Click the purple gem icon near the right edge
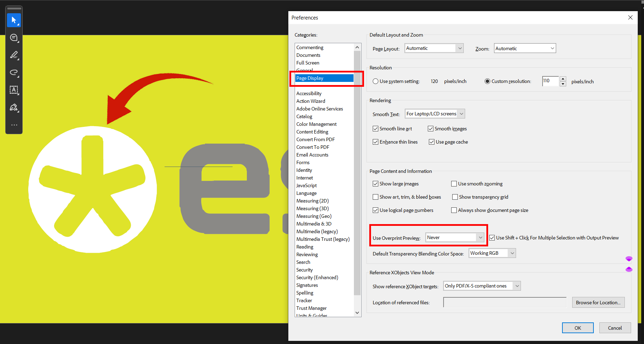Screen dimensions: 644x344 pyautogui.click(x=629, y=259)
